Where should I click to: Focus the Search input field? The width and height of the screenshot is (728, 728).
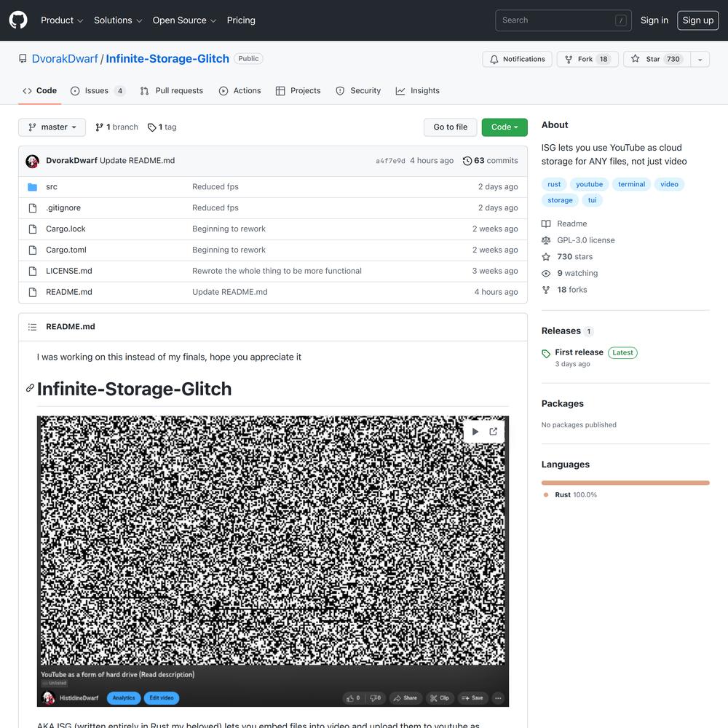(x=563, y=20)
